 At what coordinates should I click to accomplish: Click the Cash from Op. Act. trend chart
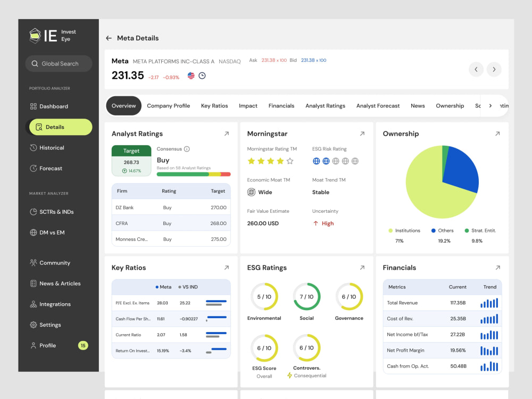click(489, 367)
